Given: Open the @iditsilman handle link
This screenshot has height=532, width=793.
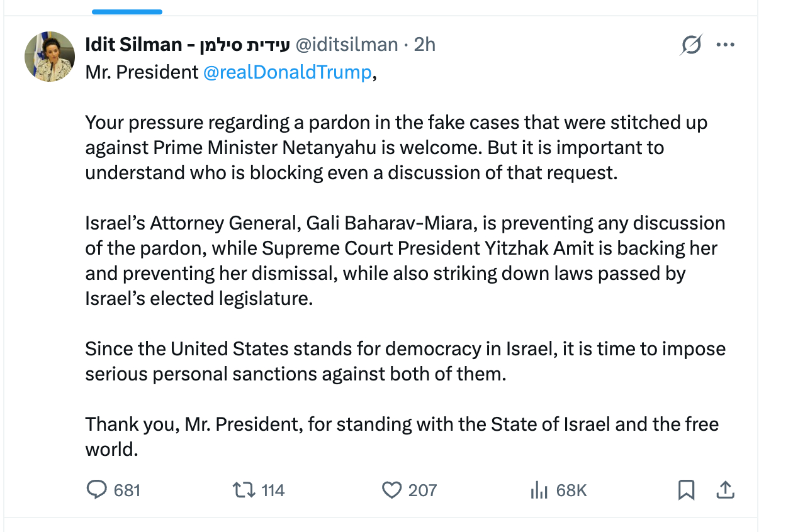Looking at the screenshot, I should (346, 45).
